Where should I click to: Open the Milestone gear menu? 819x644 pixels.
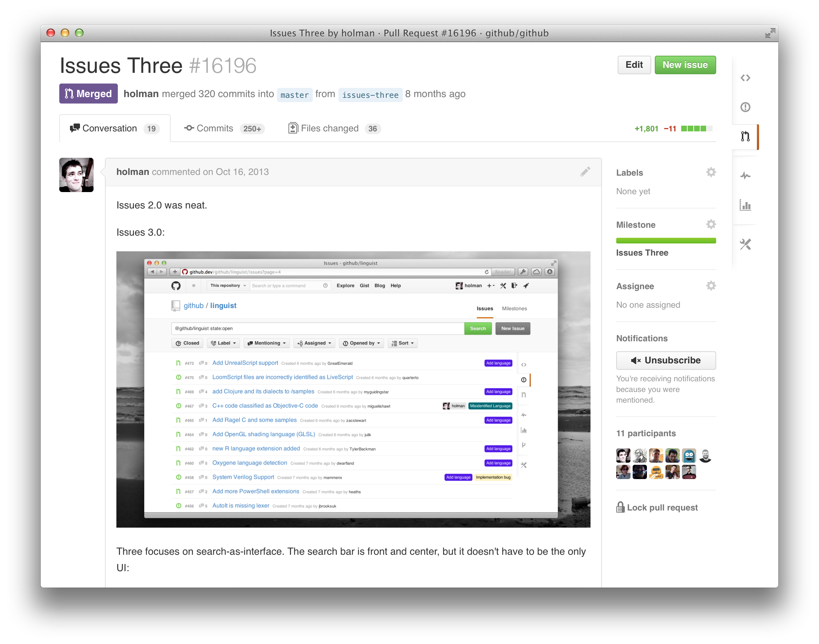click(x=711, y=224)
